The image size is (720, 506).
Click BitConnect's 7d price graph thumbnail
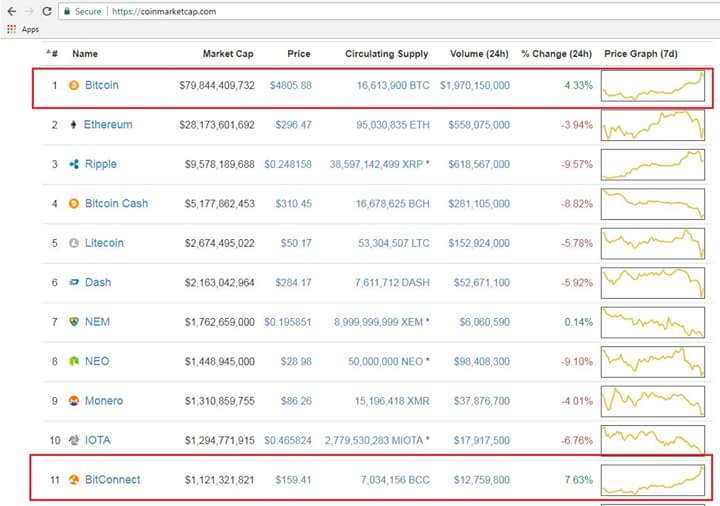pyautogui.click(x=652, y=480)
